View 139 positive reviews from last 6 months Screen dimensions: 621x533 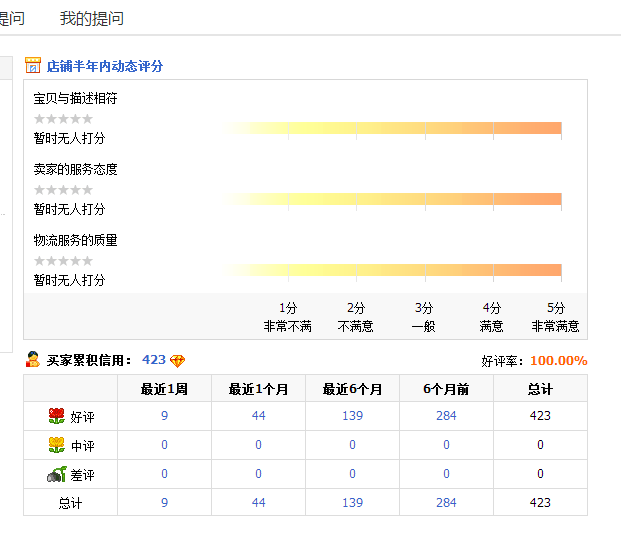point(352,416)
